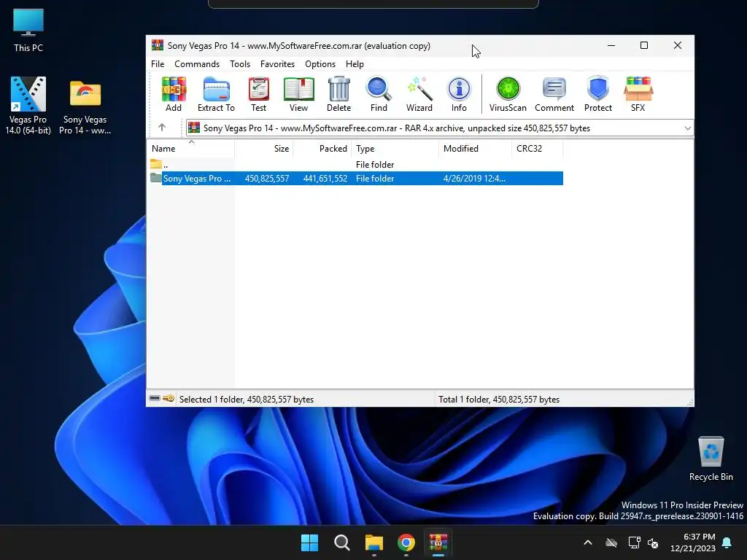747x560 pixels.
Task: Select the Recycle Bin icon
Action: click(x=711, y=459)
